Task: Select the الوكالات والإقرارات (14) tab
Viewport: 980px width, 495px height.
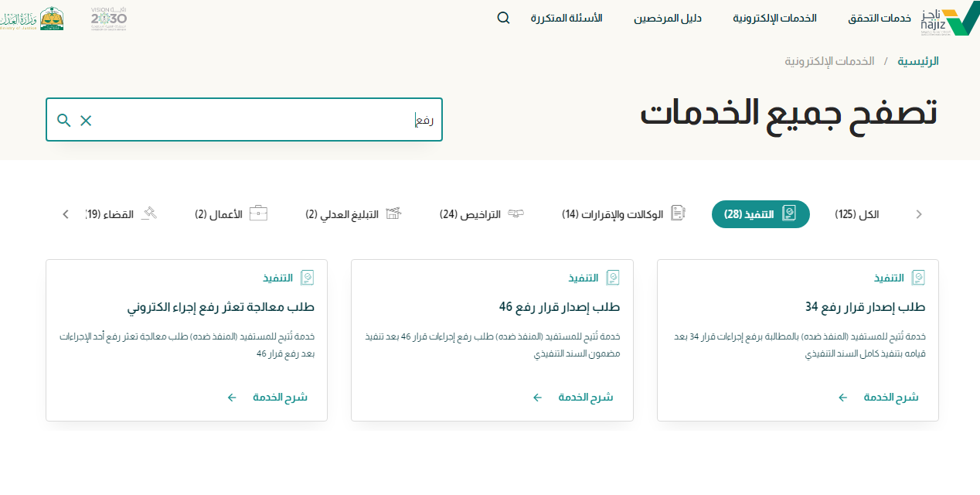Action: click(623, 214)
